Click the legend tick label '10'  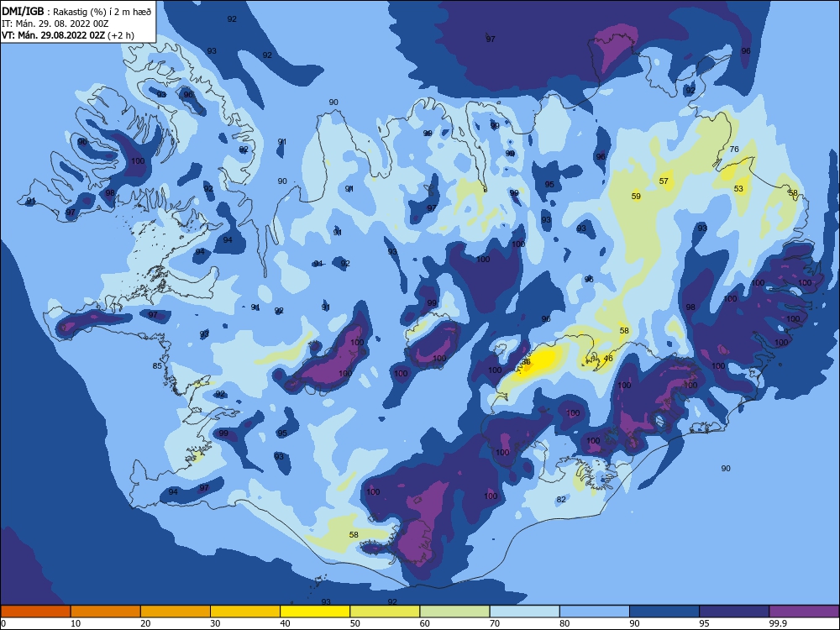(x=76, y=623)
